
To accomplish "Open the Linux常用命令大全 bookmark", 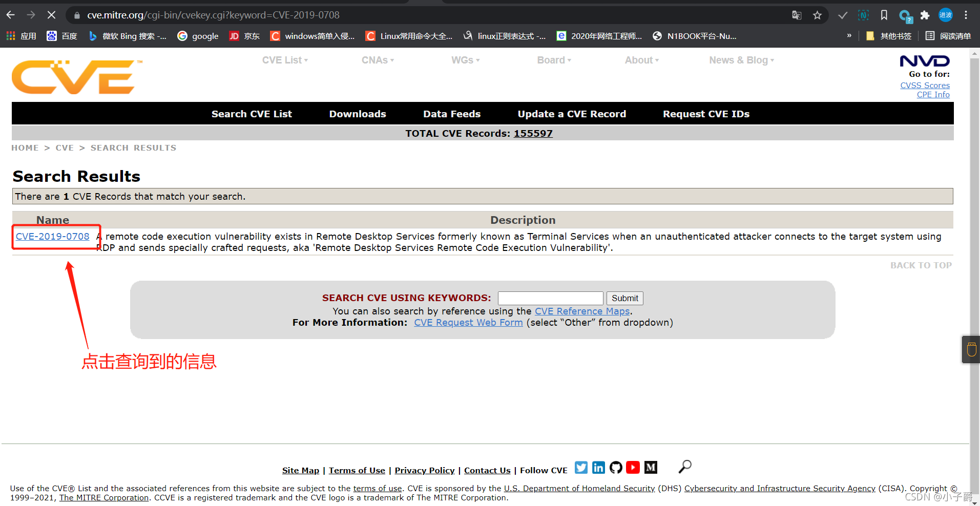I will (409, 36).
